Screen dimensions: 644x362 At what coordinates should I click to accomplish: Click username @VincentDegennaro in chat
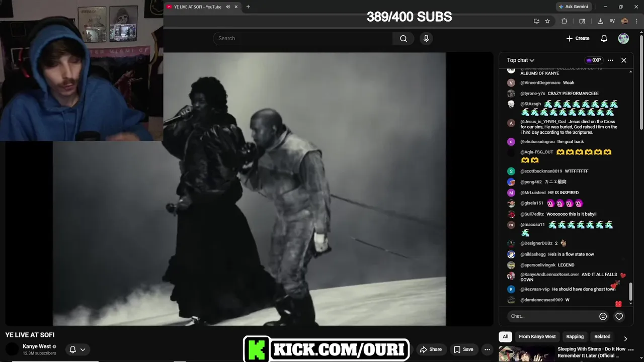[540, 83]
